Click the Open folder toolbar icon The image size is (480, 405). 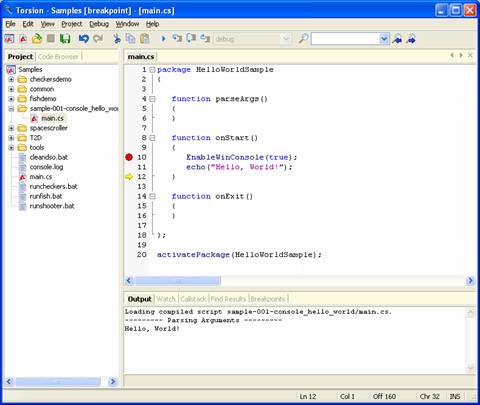pos(37,39)
